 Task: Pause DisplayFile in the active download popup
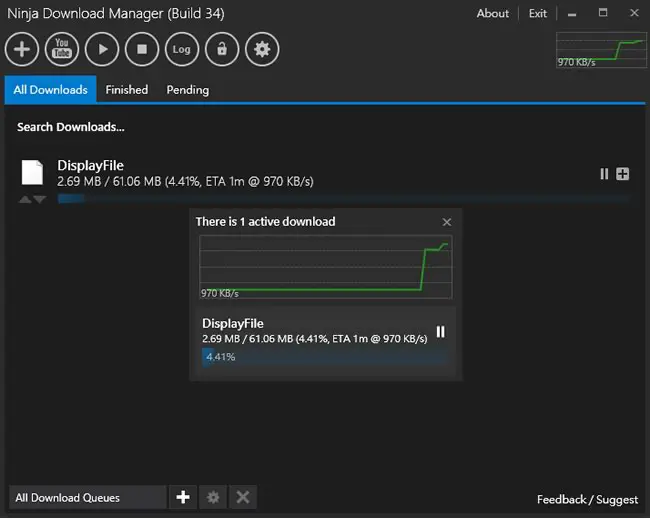[441, 332]
